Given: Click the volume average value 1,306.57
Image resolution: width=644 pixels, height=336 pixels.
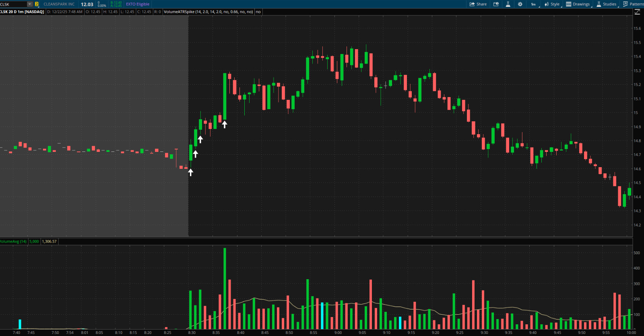Looking at the screenshot, I should click(50, 241).
